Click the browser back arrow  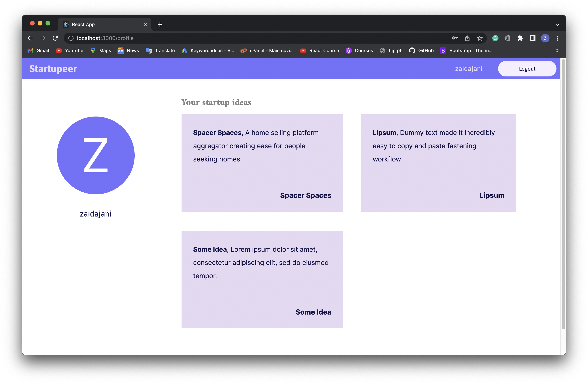[30, 38]
